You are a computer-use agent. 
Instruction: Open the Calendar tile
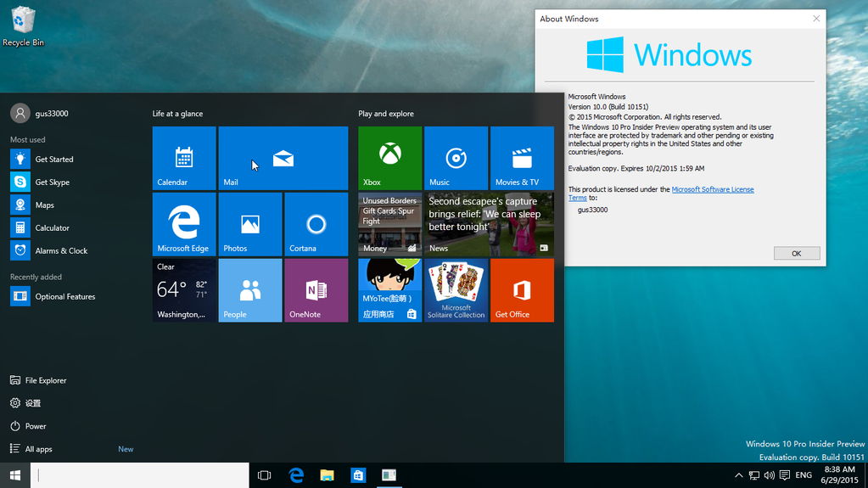[x=184, y=158]
